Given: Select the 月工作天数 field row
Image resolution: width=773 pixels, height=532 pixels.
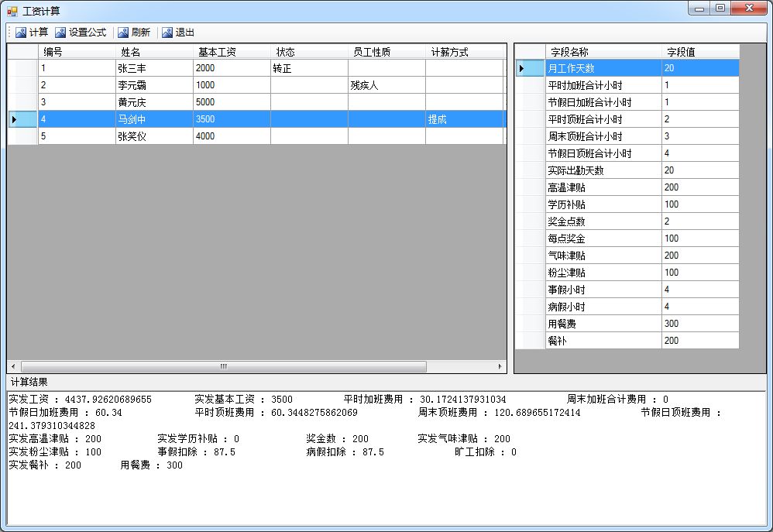Looking at the screenshot, I should coord(627,68).
